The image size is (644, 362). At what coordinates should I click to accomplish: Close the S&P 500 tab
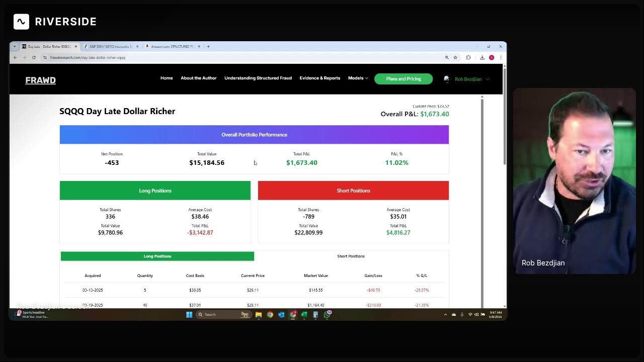pyautogui.click(x=137, y=46)
